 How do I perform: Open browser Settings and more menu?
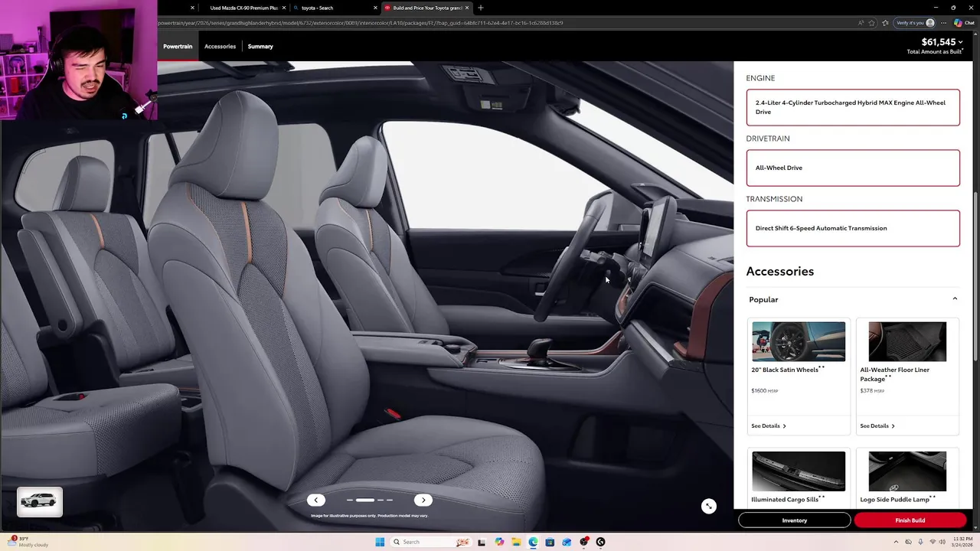[943, 23]
